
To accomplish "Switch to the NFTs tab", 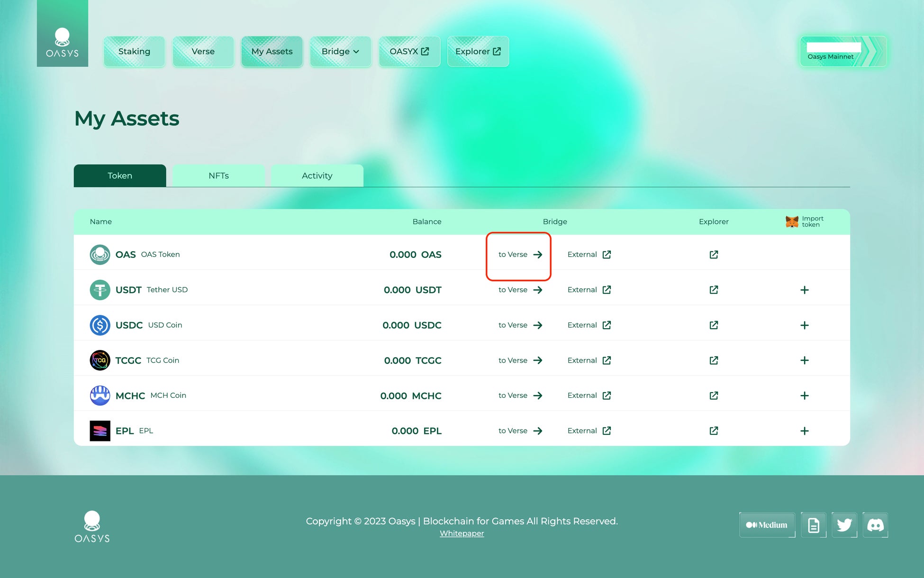I will (x=218, y=175).
